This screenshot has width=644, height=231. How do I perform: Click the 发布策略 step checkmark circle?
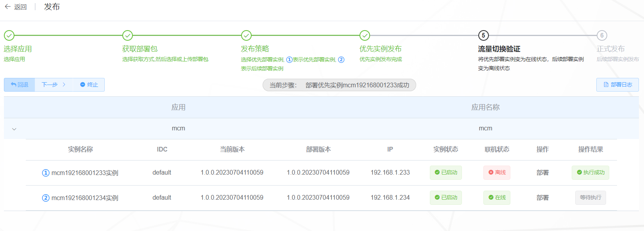coord(246,36)
